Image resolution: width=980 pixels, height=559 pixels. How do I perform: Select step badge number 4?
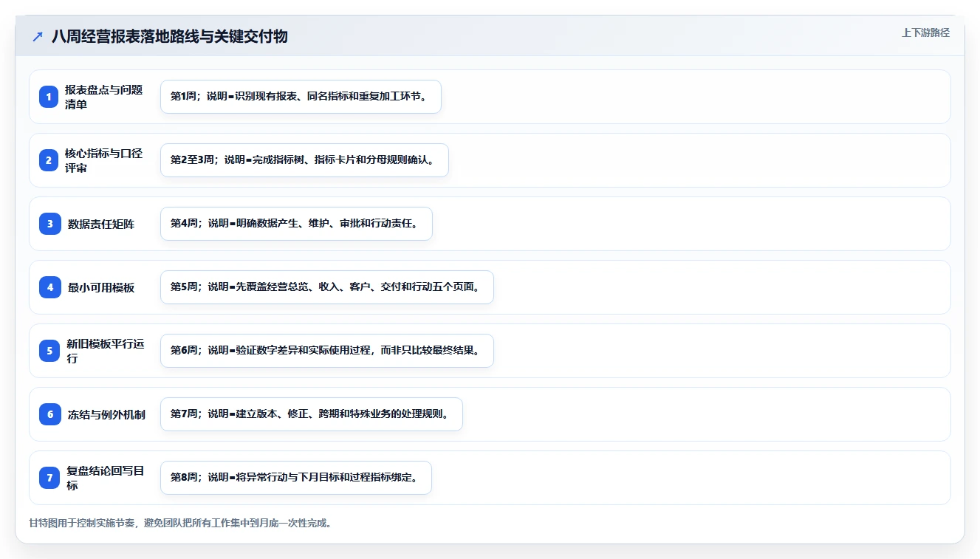pyautogui.click(x=50, y=287)
